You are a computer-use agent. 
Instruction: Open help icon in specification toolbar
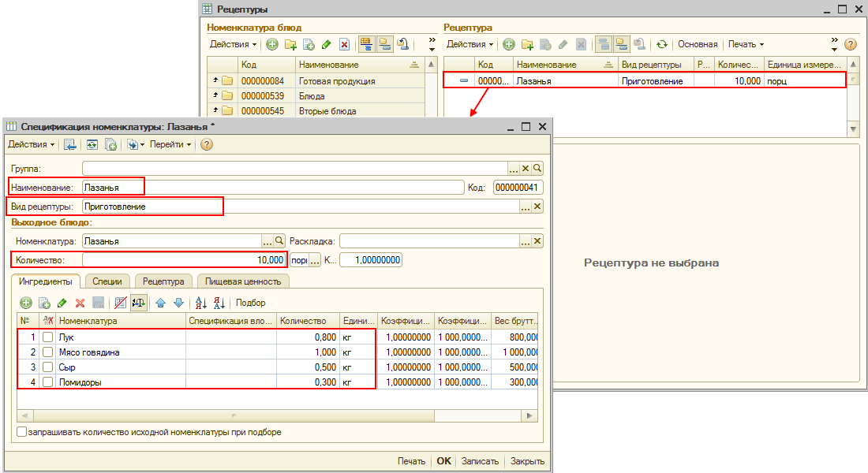click(x=207, y=144)
